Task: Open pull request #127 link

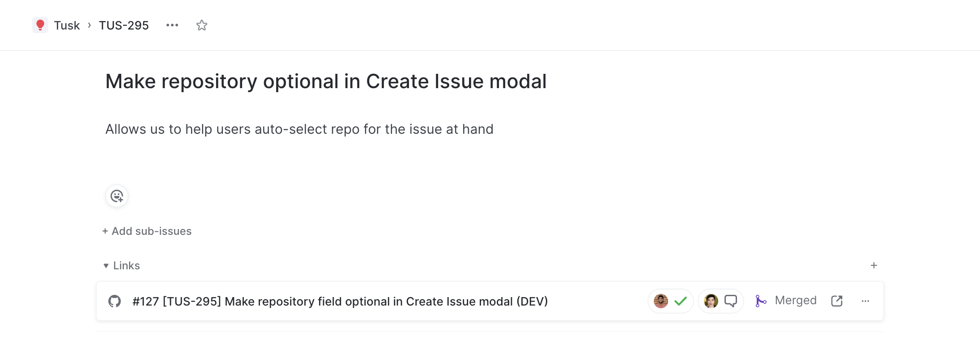Action: tap(340, 302)
